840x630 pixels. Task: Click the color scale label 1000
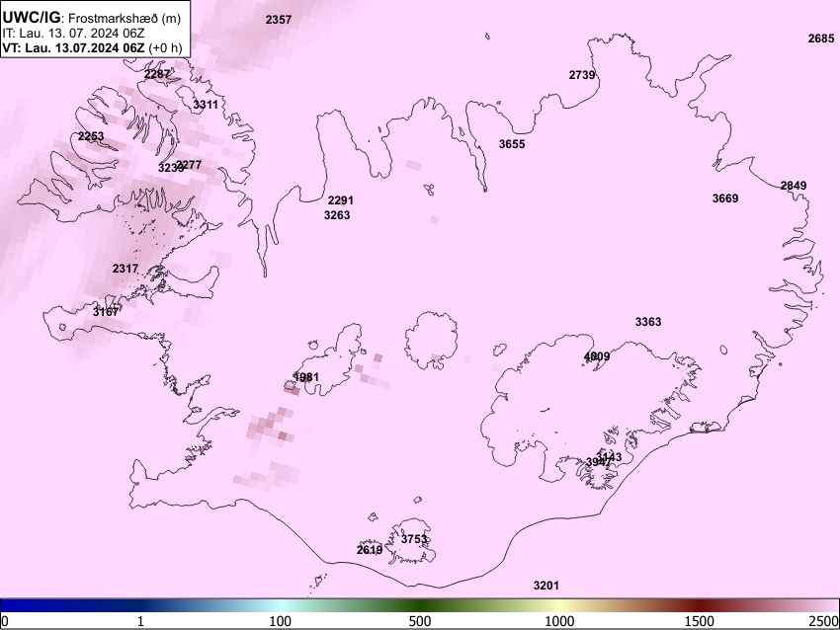click(559, 621)
